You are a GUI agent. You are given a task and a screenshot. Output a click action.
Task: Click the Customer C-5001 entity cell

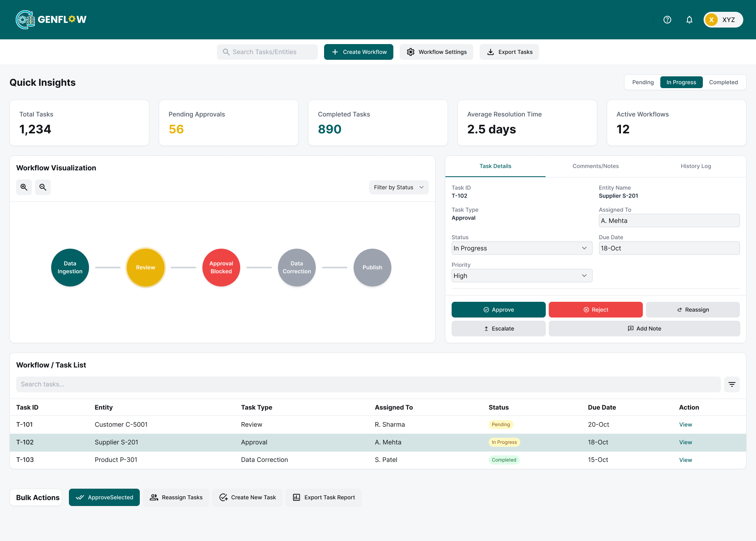(121, 425)
